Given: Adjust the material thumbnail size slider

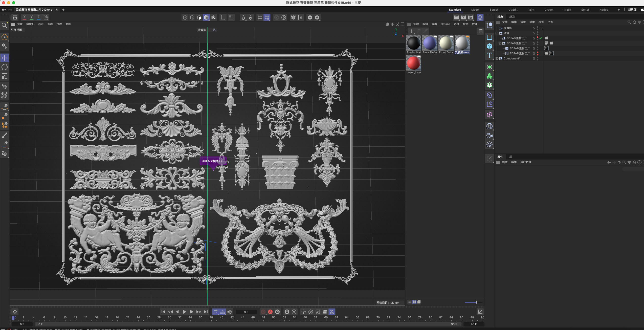Looking at the screenshot, I should [476, 302].
